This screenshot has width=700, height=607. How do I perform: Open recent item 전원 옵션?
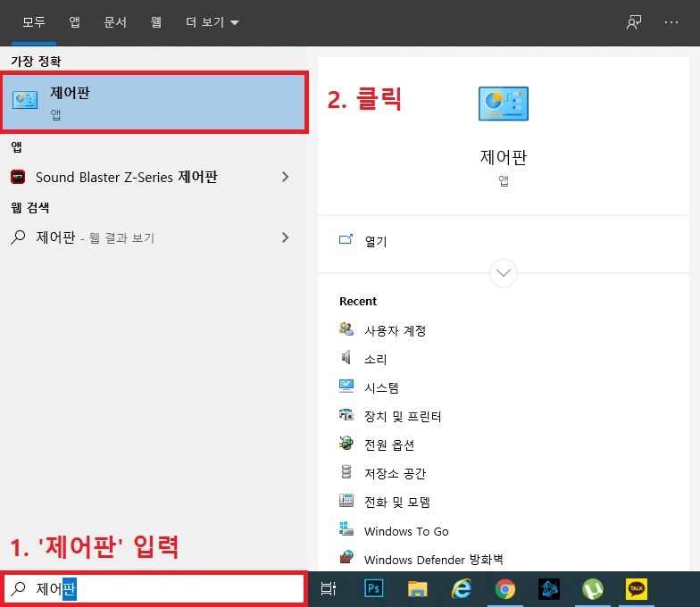[x=389, y=445]
